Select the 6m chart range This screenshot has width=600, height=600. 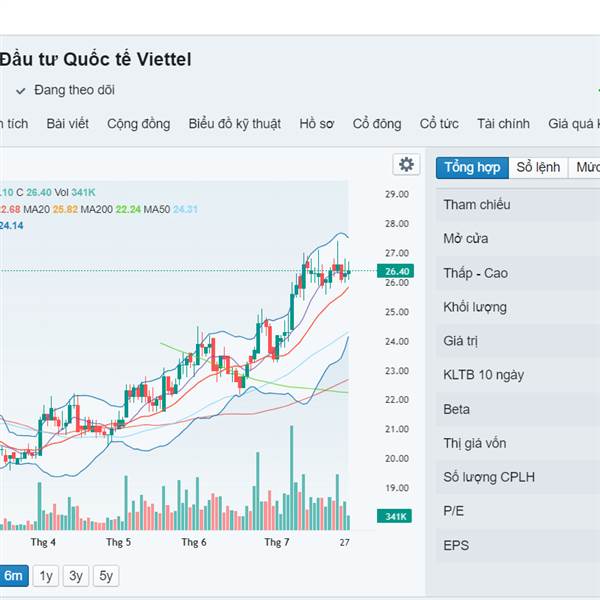(13, 576)
